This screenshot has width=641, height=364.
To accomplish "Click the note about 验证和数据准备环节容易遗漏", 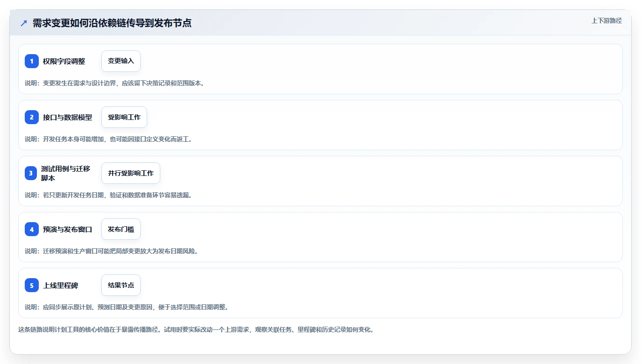I will click(108, 195).
